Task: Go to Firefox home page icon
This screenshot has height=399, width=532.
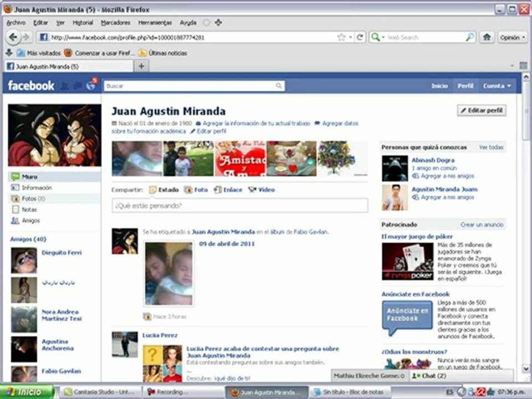Action: tap(487, 37)
